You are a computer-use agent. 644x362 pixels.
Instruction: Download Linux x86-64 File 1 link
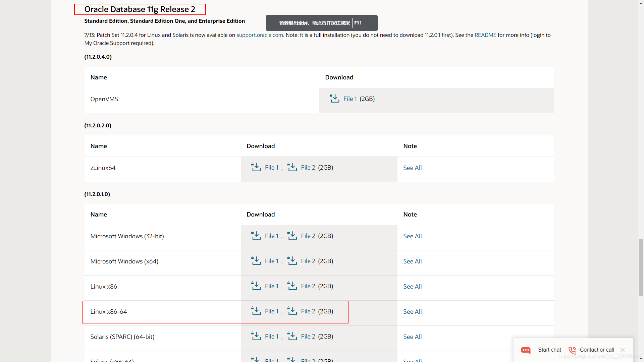(272, 311)
